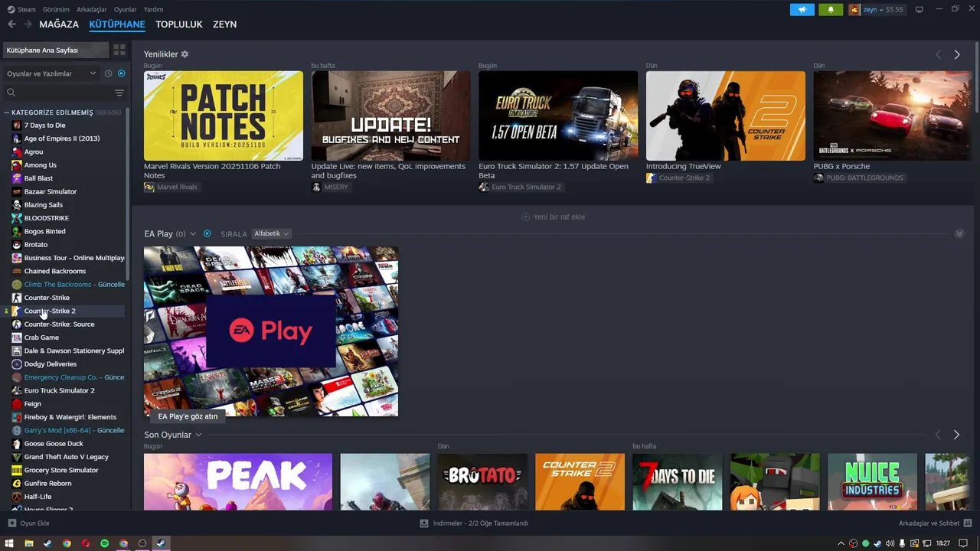Open Marvel Rivals patch notes thumbnail
Viewport: 980px width, 551px height.
point(223,116)
